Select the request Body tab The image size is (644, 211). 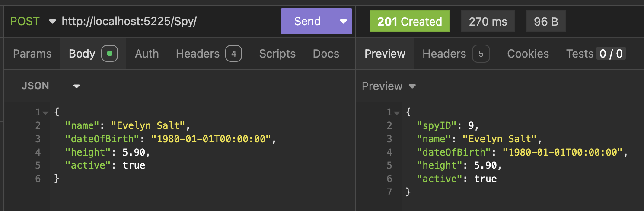point(92,54)
